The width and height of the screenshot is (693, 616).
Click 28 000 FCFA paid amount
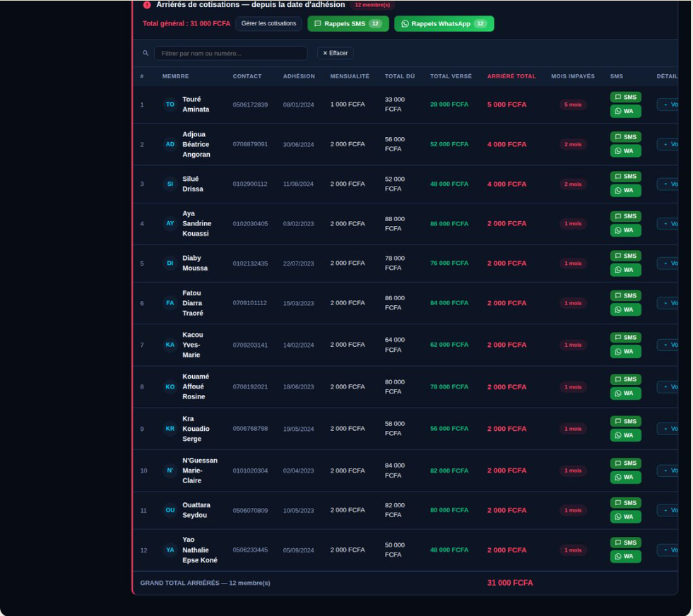[449, 105]
